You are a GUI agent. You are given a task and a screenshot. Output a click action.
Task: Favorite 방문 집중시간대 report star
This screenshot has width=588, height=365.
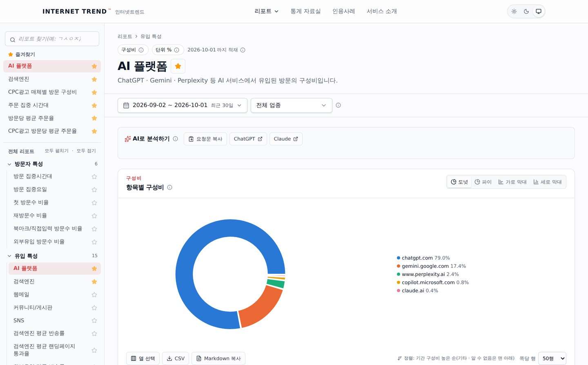tap(94, 177)
